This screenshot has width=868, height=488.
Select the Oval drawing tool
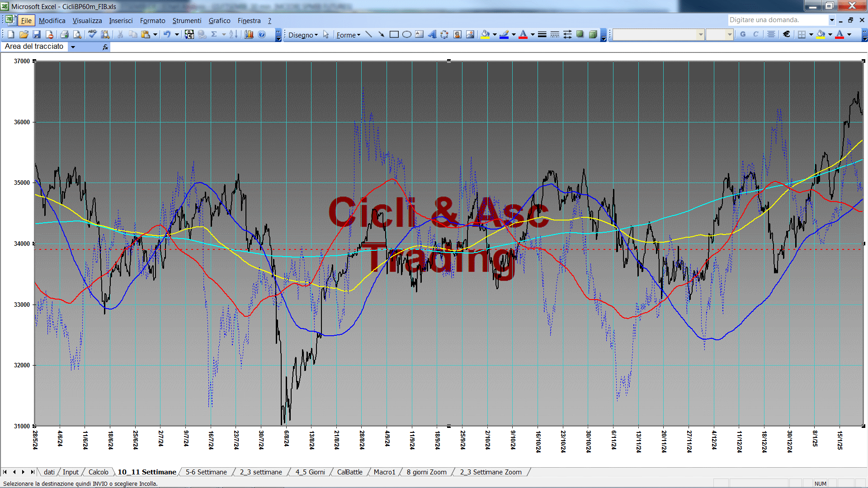click(406, 35)
